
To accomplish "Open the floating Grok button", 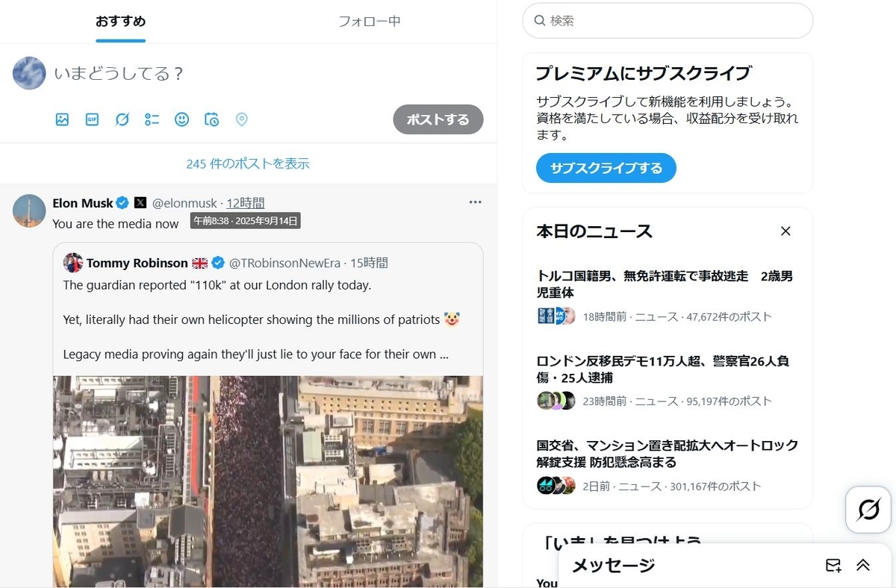I will 868,510.
